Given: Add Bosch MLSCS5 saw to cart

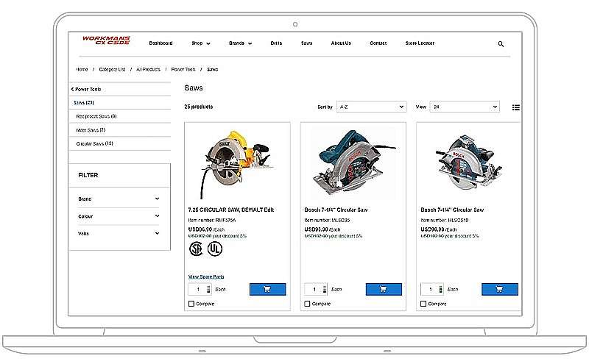Looking at the screenshot, I should click(x=384, y=289).
